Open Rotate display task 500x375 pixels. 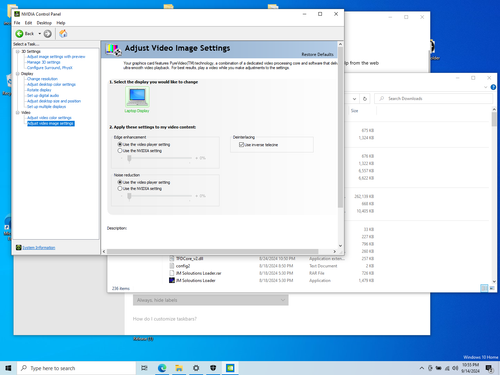click(39, 90)
